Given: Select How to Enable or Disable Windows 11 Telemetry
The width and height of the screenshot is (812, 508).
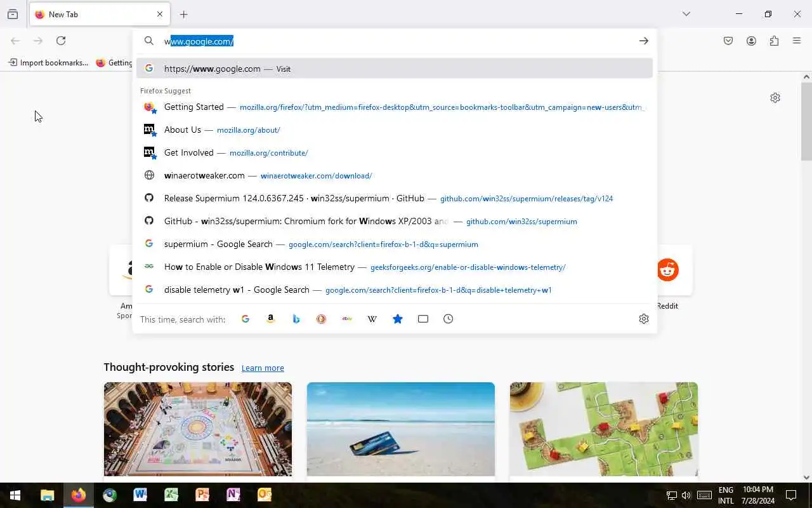Looking at the screenshot, I should [x=395, y=267].
